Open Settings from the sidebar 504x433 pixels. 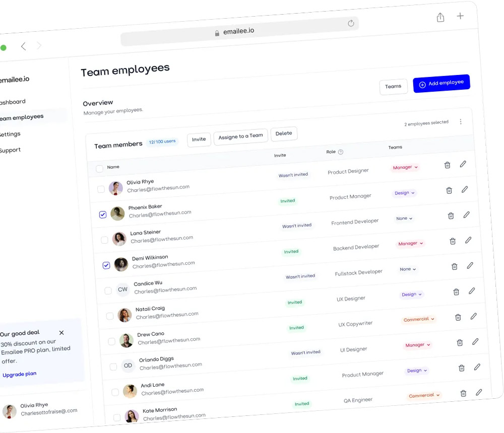tap(10, 134)
